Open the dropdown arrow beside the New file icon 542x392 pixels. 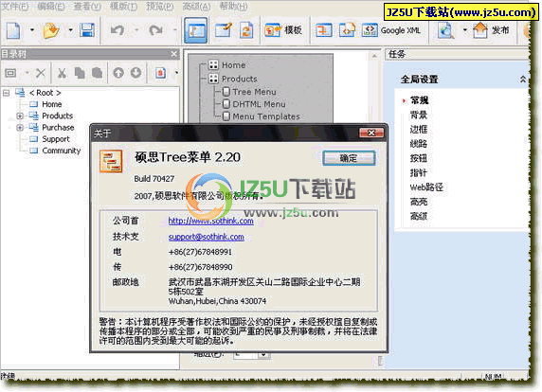(x=32, y=30)
